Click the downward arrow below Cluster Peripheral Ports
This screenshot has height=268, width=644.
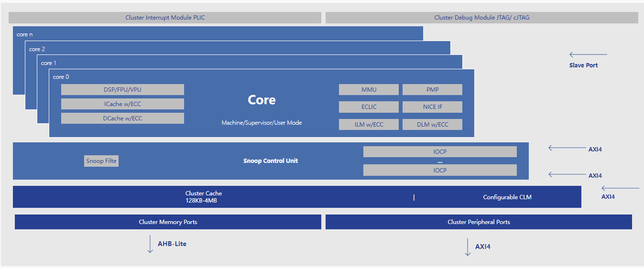coord(468,247)
